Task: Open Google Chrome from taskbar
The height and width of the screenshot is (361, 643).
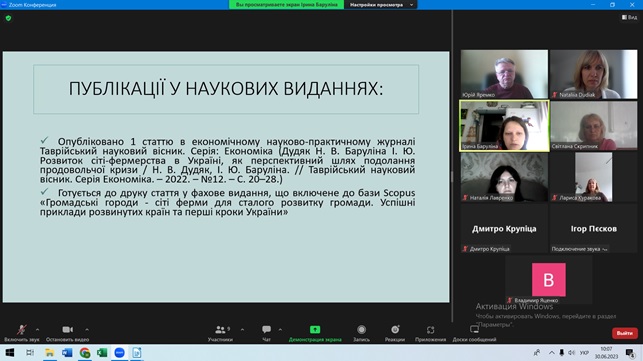Action: coord(85,353)
